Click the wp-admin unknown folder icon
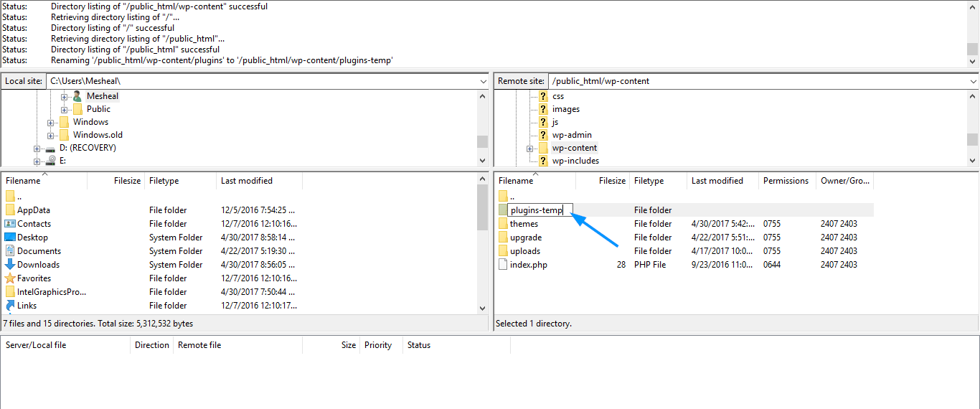Screen dimensions: 980x409 tap(543, 135)
